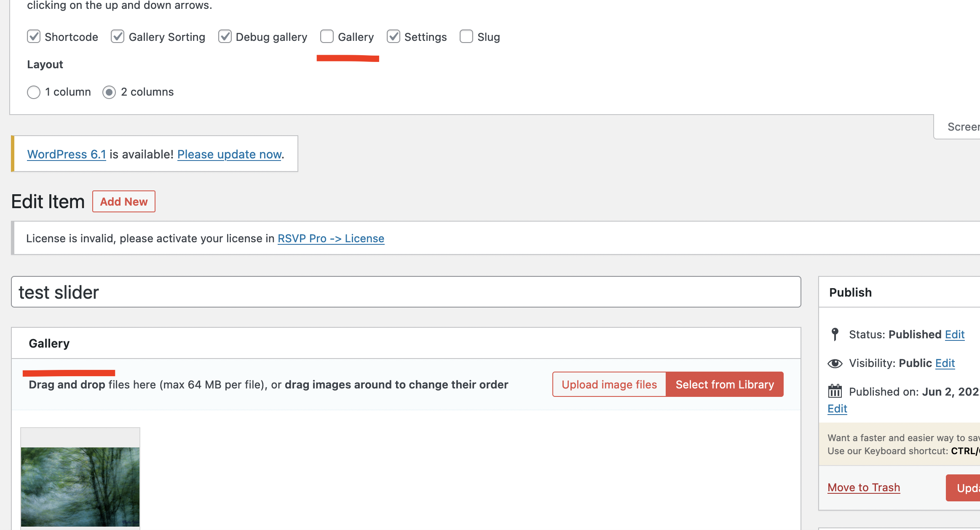980x530 pixels.
Task: Enable the Gallery screen option checkbox
Action: 327,37
